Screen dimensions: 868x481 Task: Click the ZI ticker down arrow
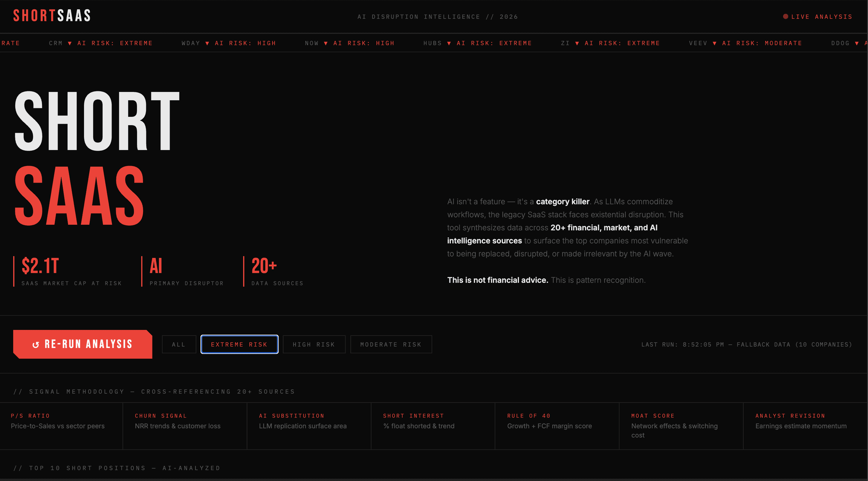coord(577,43)
